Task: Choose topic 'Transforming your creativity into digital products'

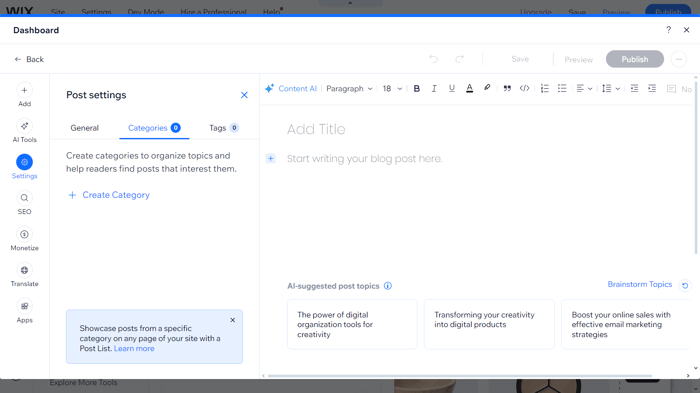Action: click(x=489, y=324)
